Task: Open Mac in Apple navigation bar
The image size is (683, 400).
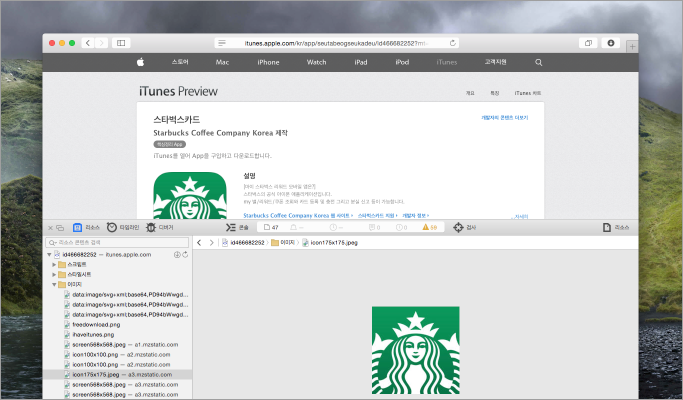Action: click(x=222, y=62)
